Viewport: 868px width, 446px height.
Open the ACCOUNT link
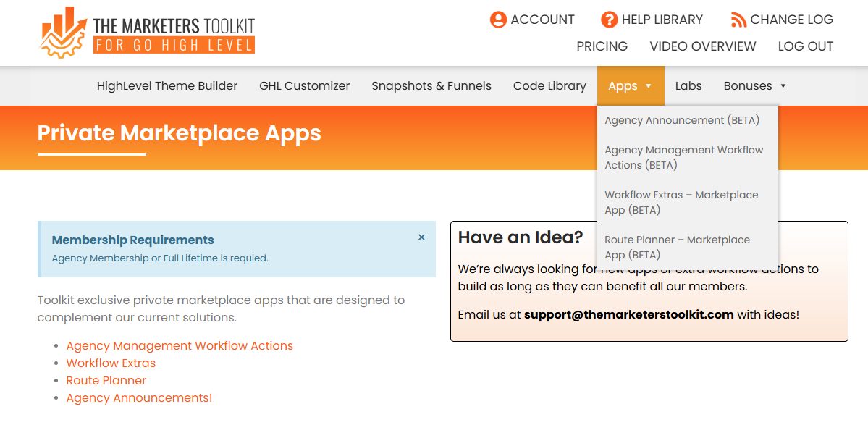click(542, 20)
